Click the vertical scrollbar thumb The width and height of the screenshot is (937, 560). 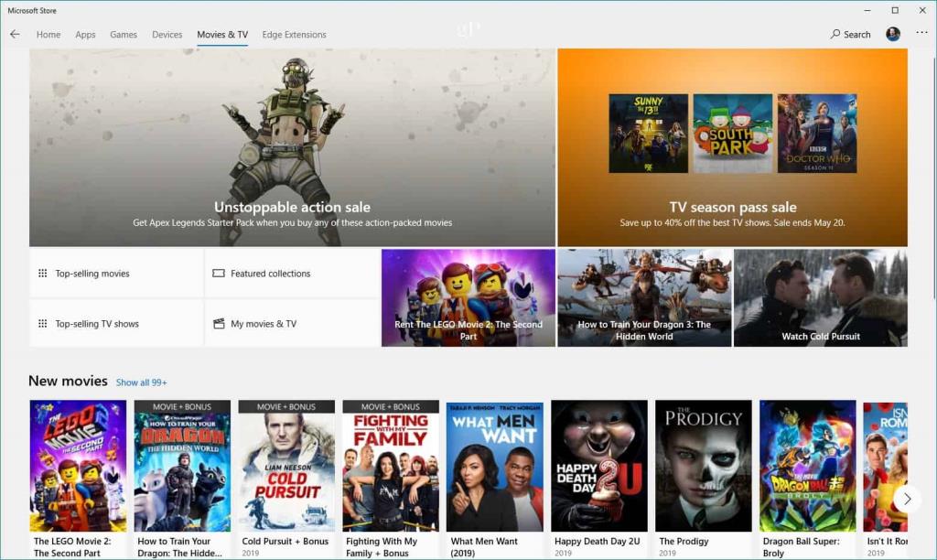(x=933, y=178)
